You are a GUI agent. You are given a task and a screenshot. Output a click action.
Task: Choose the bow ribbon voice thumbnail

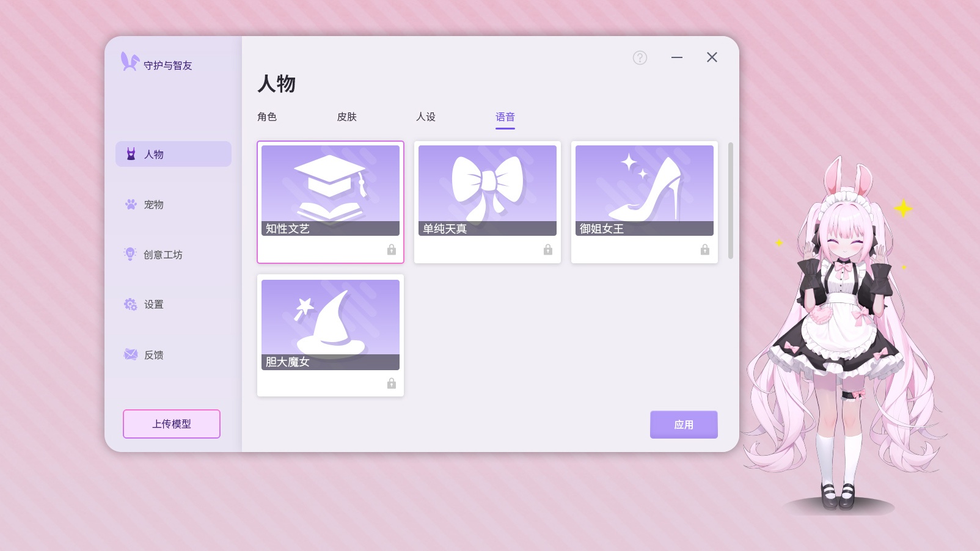tap(488, 190)
